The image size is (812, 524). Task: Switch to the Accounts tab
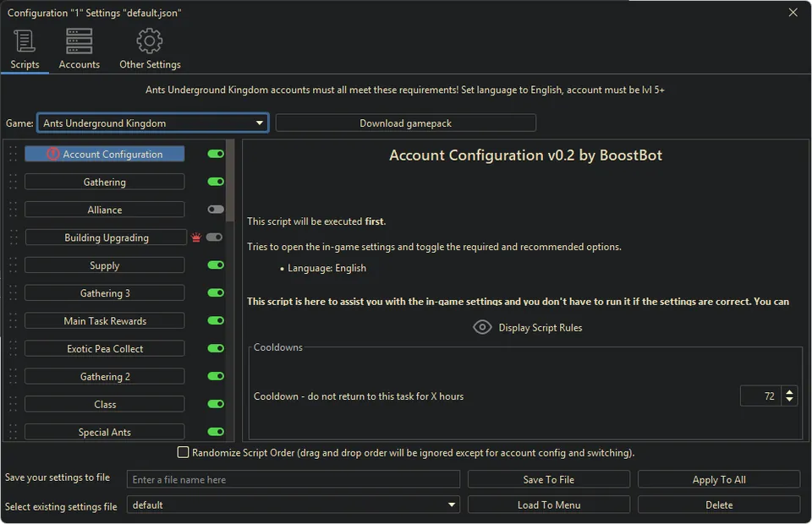pos(80,49)
